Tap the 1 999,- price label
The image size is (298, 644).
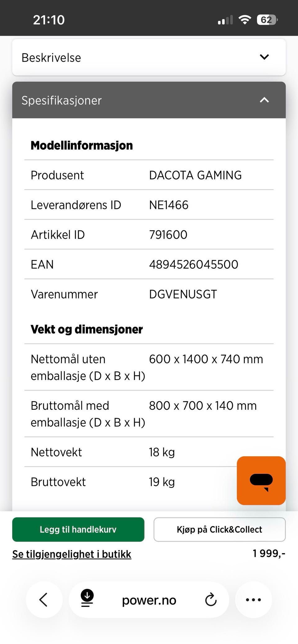(x=269, y=553)
